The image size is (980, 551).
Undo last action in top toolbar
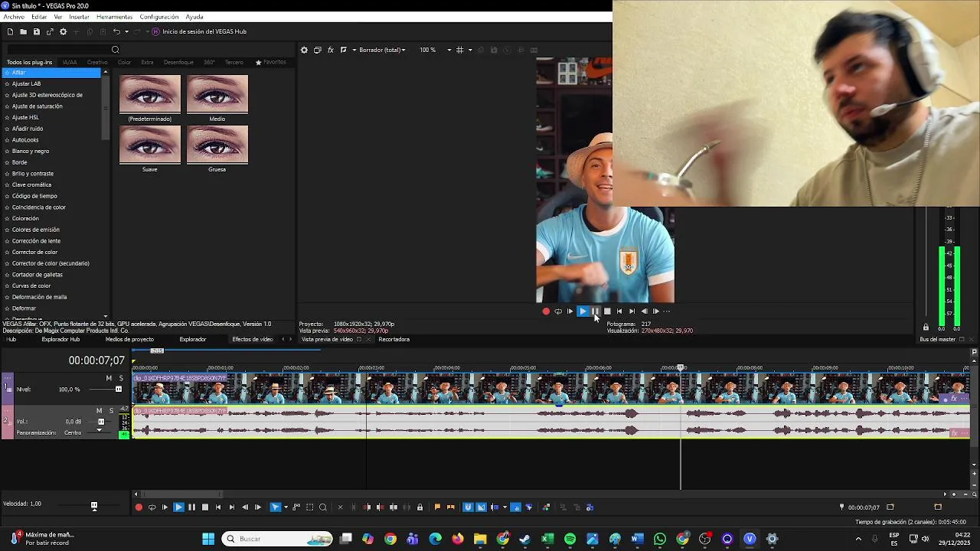pos(116,31)
